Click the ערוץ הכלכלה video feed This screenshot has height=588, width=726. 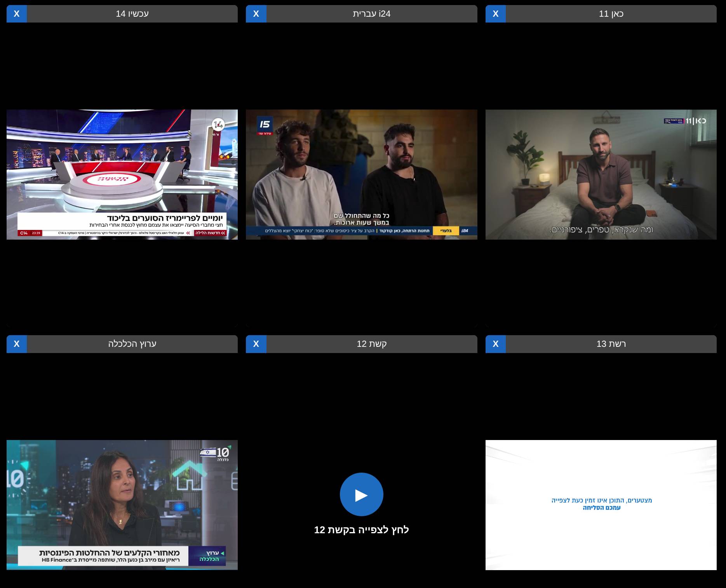(x=122, y=505)
